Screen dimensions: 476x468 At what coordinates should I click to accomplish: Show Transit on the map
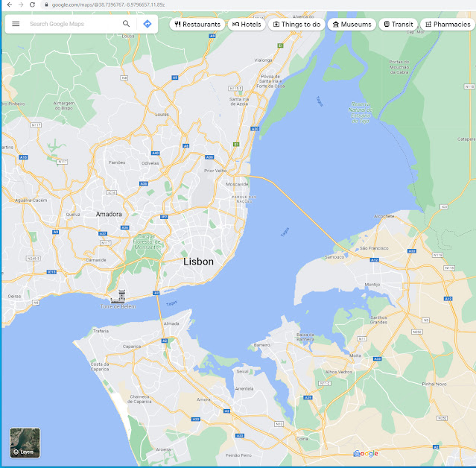point(399,25)
